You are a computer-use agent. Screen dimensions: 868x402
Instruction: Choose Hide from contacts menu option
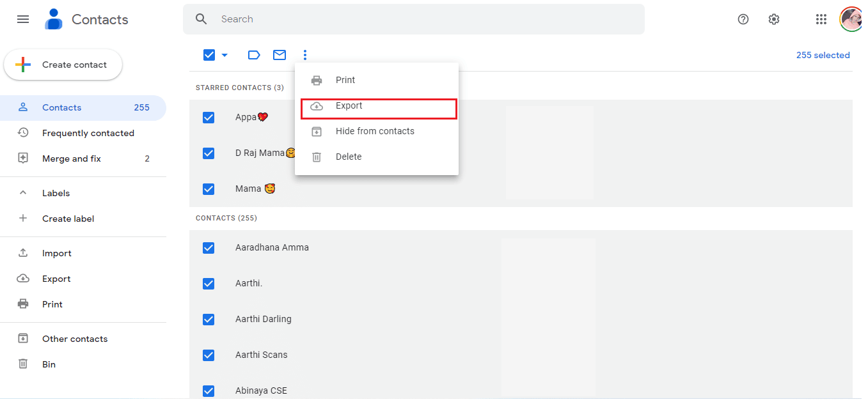tap(375, 131)
